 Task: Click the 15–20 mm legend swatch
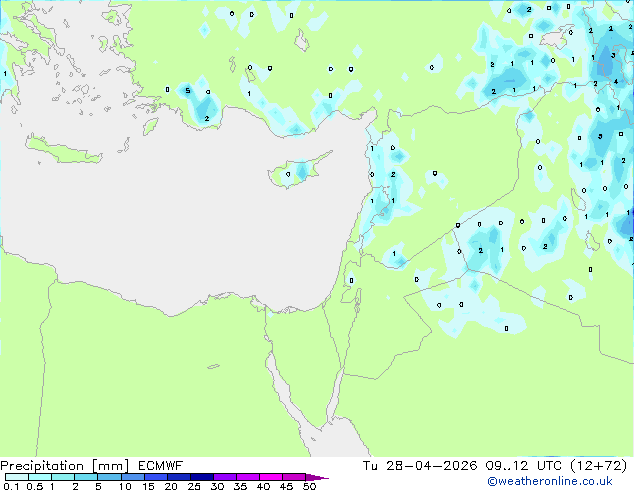[155, 477]
